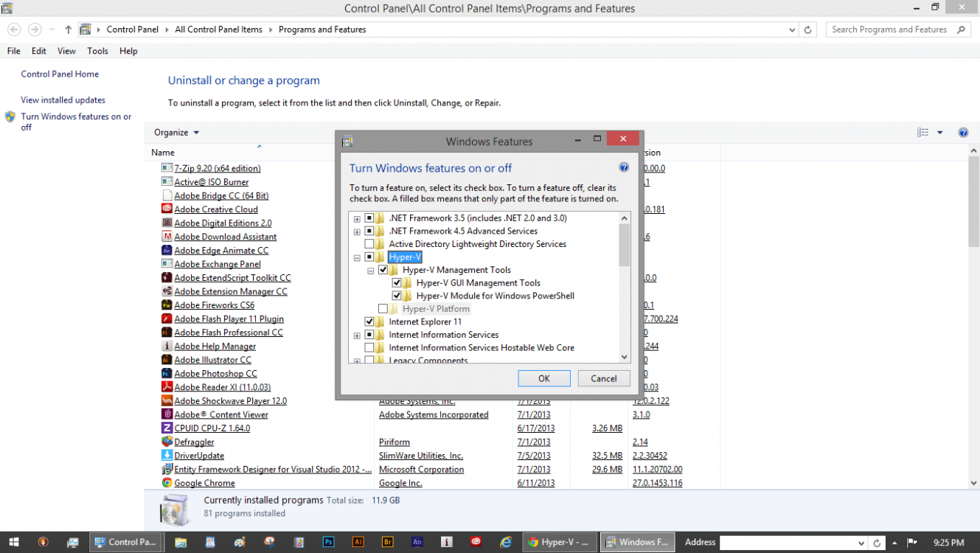980x553 pixels.
Task: Expand .NET Framework 3.5 tree node
Action: [357, 219]
